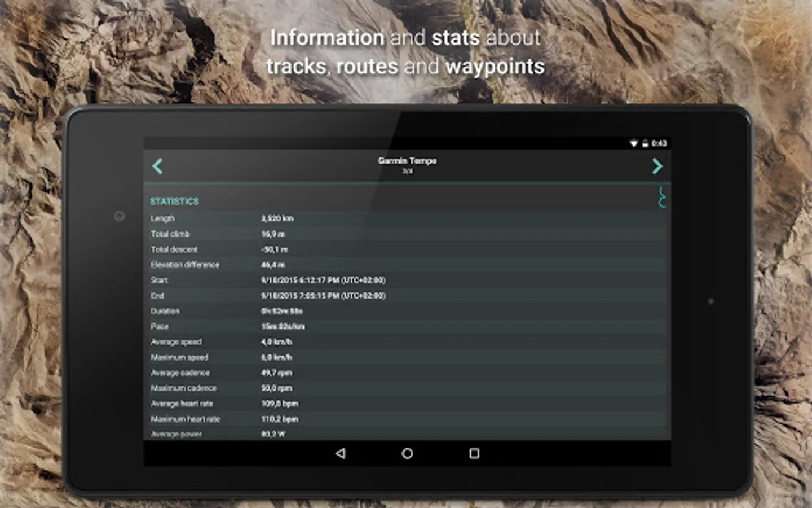The image size is (812, 508).
Task: Select the Average cadence row label
Action: pyautogui.click(x=180, y=373)
